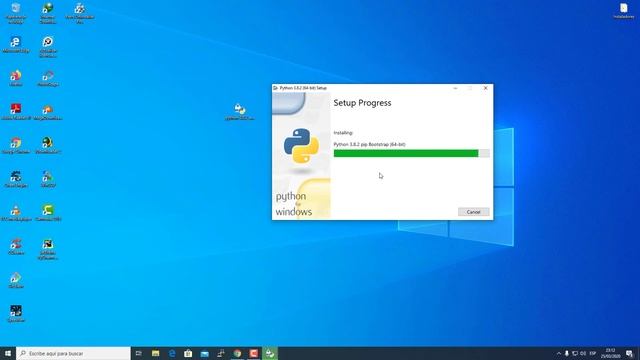The image size is (640, 360).
Task: Click the Python logo in setup dialog
Action: click(x=301, y=146)
